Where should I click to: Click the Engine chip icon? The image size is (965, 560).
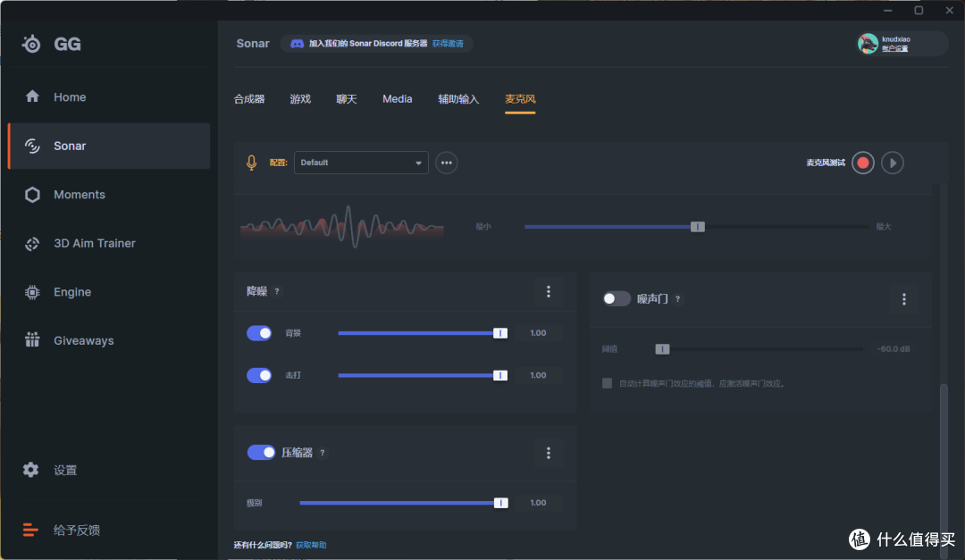(x=32, y=292)
